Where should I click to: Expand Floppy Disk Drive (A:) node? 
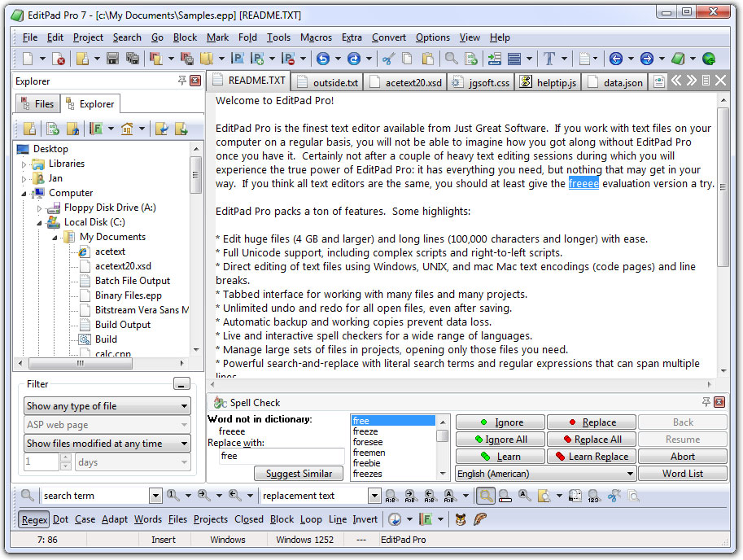click(x=39, y=208)
